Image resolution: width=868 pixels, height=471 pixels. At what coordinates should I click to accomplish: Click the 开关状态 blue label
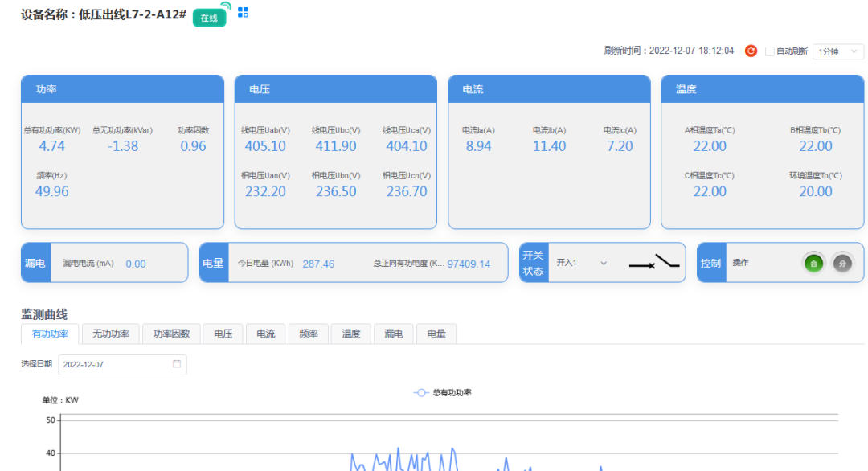pos(534,263)
